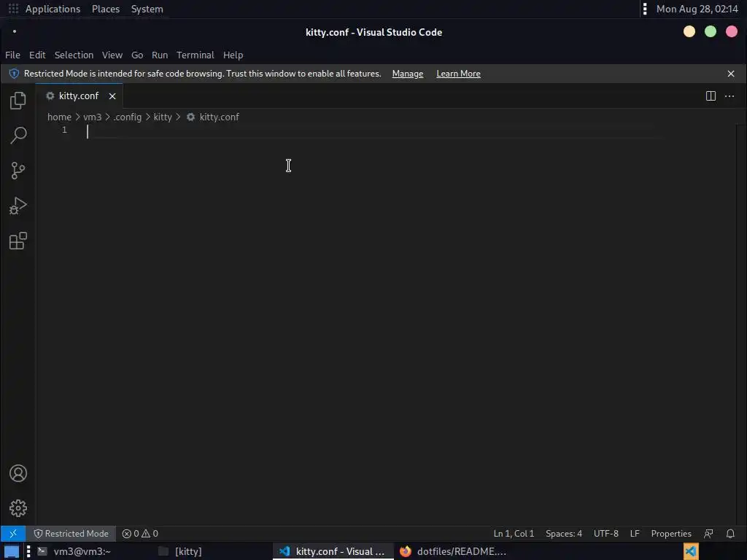Viewport: 747px width, 560px height.
Task: Change file encoding UTF-8
Action: coord(606,534)
